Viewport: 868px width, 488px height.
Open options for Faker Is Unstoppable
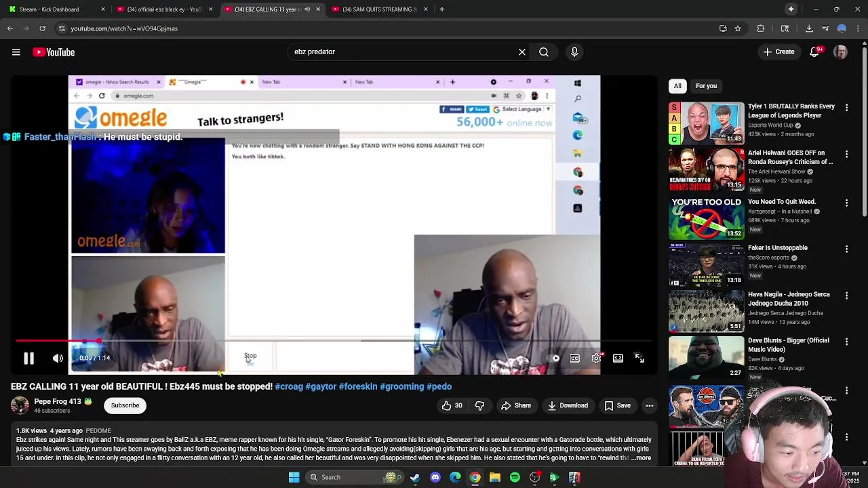click(846, 249)
